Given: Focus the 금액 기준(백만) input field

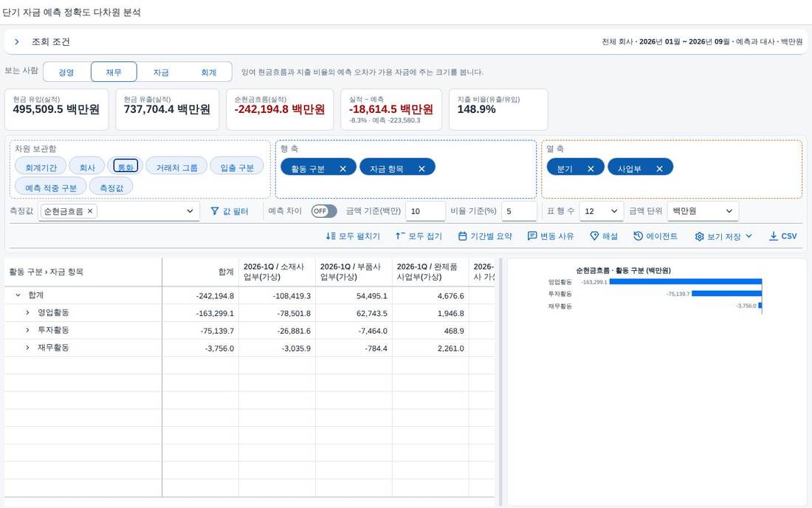Looking at the screenshot, I should 425,211.
